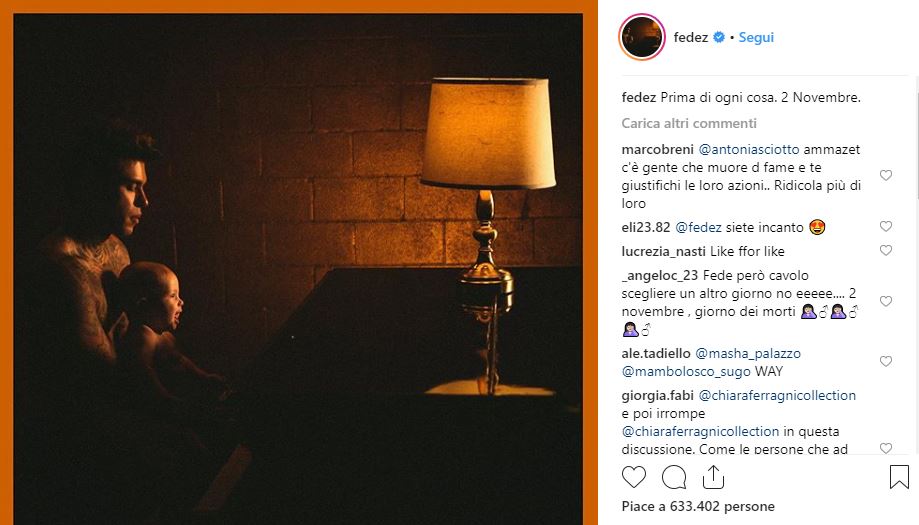Viewport: 919px width, 525px height.
Task: Expand comments with Carica altri commenti
Action: [x=688, y=124]
